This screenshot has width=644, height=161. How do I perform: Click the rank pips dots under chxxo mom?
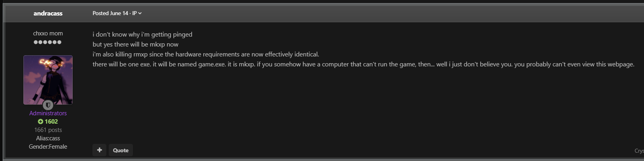48,42
